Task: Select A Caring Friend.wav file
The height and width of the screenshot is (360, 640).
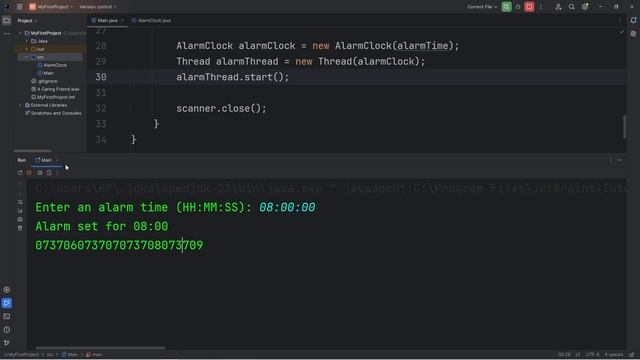Action: 56,89
